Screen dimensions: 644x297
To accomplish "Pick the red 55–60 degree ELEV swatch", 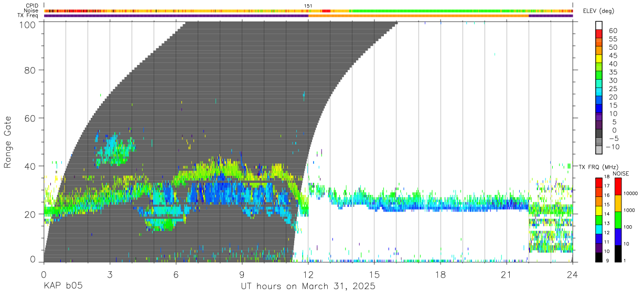I will click(599, 34).
